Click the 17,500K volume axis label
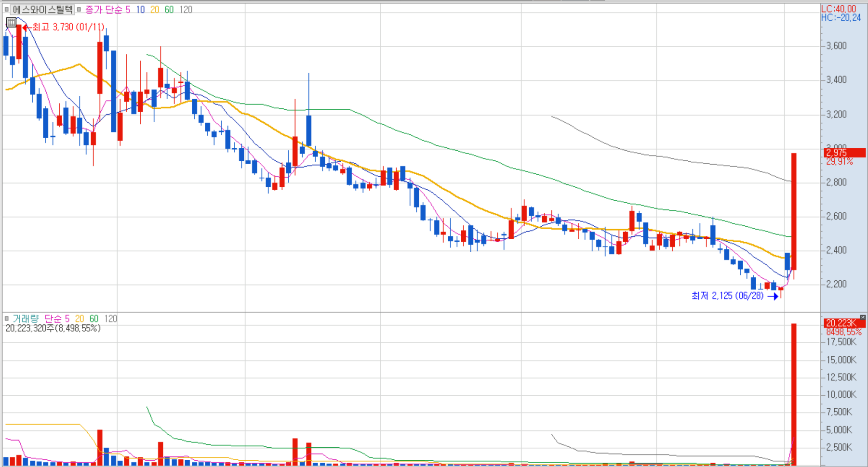The width and height of the screenshot is (868, 467). click(841, 342)
